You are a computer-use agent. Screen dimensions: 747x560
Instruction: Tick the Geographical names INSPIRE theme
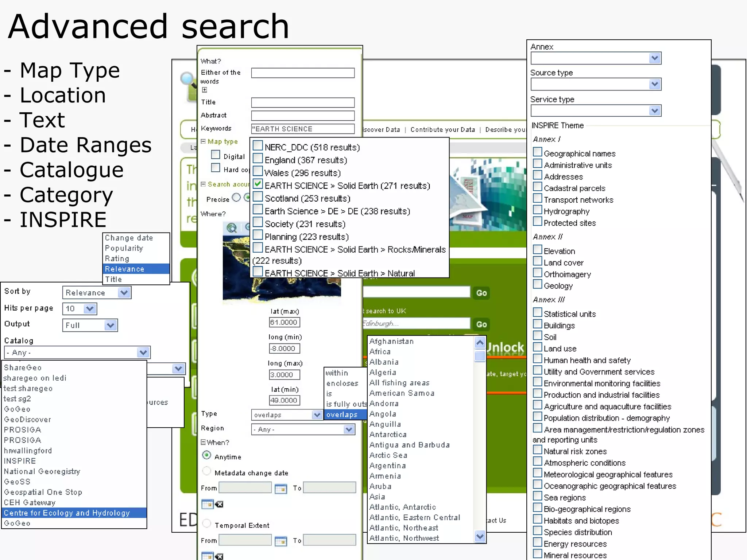(x=537, y=152)
